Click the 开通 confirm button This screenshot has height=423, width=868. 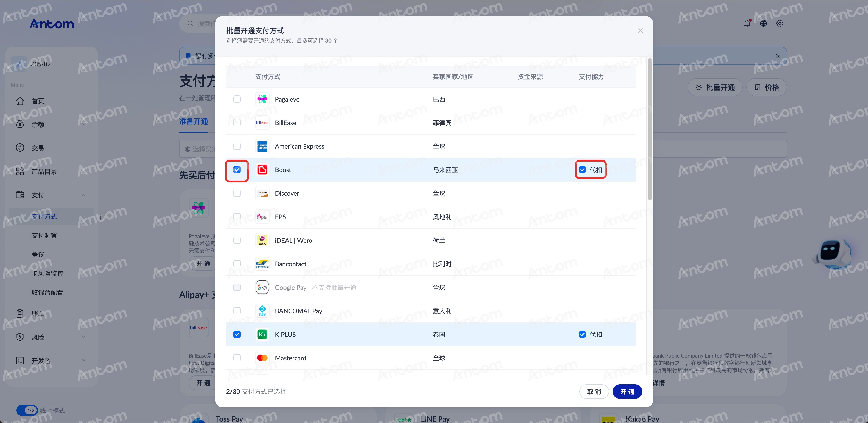(x=627, y=392)
